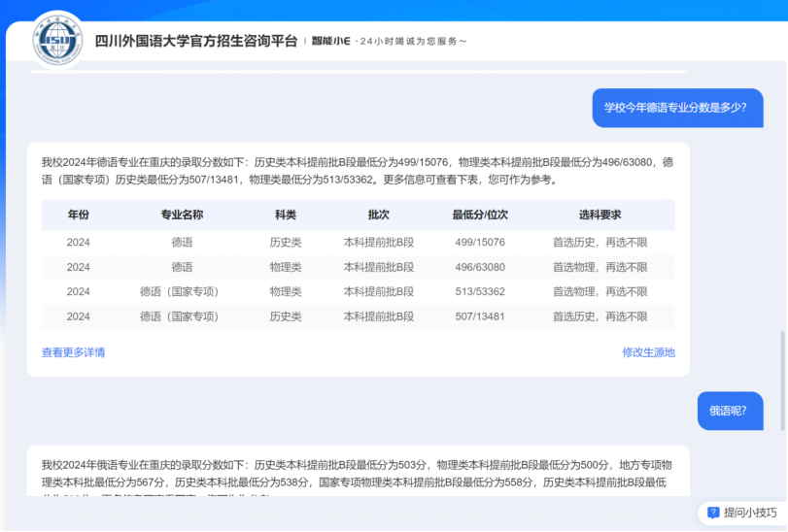Select the 496/63080 score cell
This screenshot has height=532, width=788.
(x=480, y=267)
